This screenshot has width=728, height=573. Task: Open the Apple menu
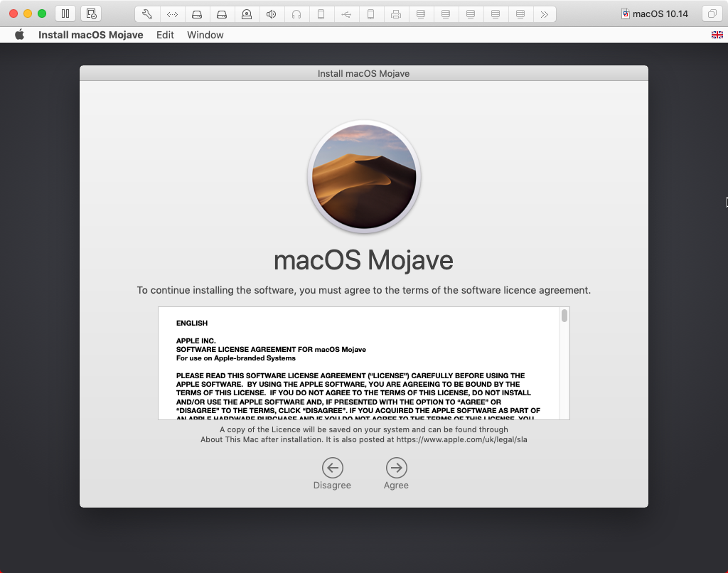click(19, 34)
